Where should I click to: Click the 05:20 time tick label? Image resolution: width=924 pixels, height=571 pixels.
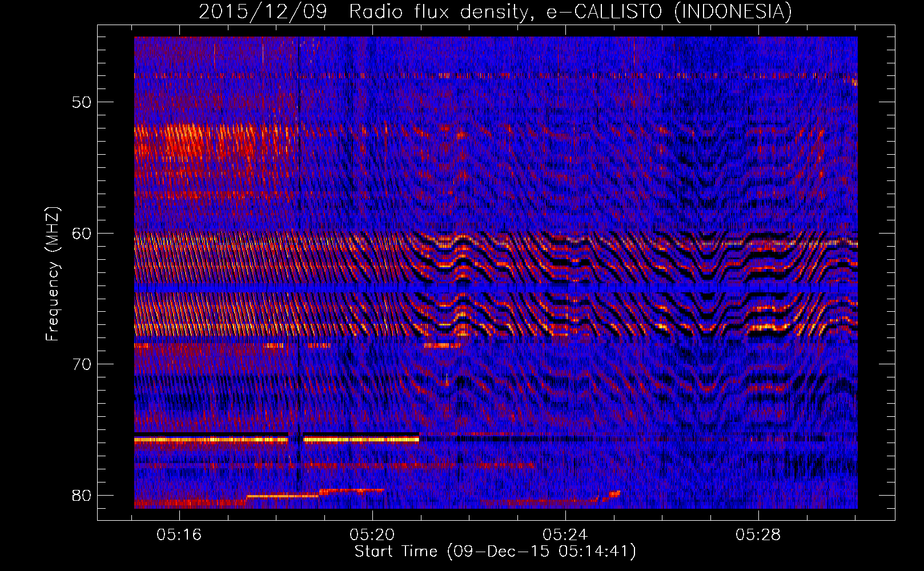[372, 535]
